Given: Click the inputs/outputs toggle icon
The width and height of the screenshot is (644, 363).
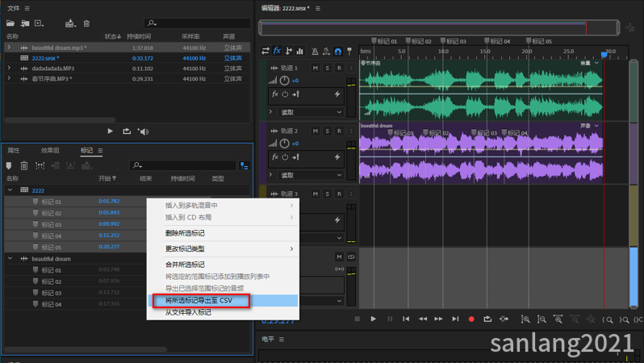Looking at the screenshot, I should coord(266,51).
